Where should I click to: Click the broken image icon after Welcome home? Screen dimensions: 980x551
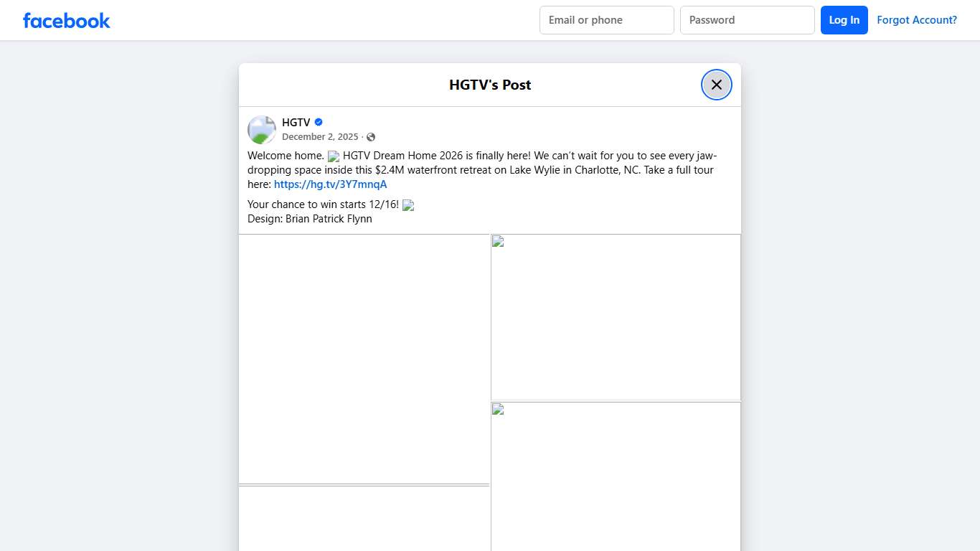(334, 156)
